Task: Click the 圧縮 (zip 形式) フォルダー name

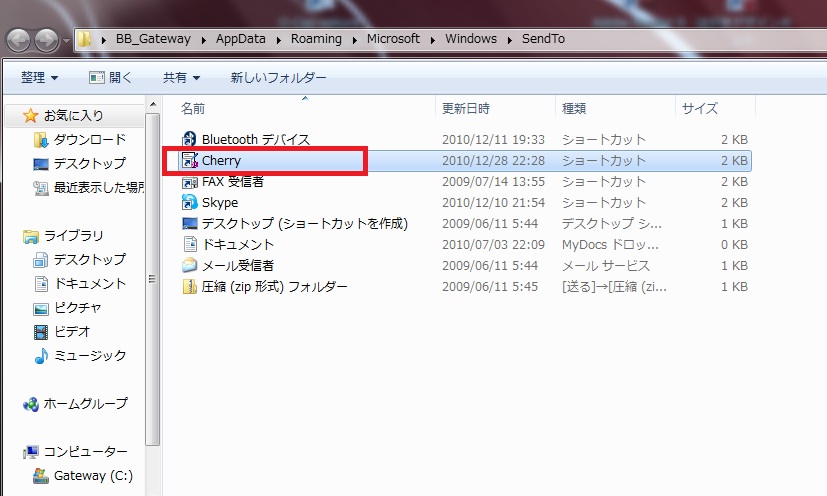Action: click(274, 287)
